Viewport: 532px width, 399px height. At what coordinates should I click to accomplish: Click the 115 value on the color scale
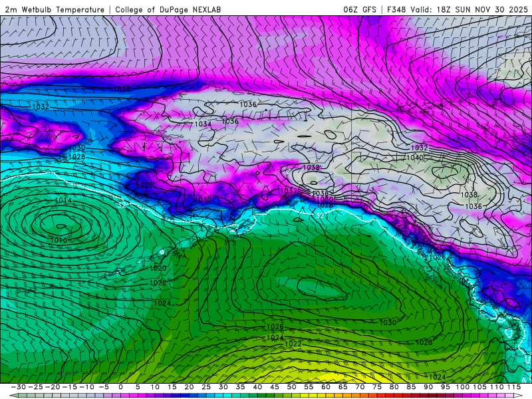(x=513, y=387)
